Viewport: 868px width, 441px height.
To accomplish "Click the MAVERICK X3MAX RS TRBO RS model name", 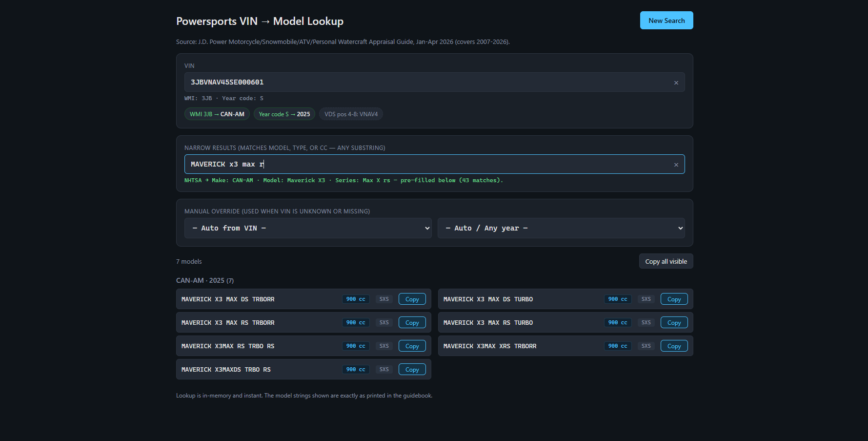I will point(228,346).
